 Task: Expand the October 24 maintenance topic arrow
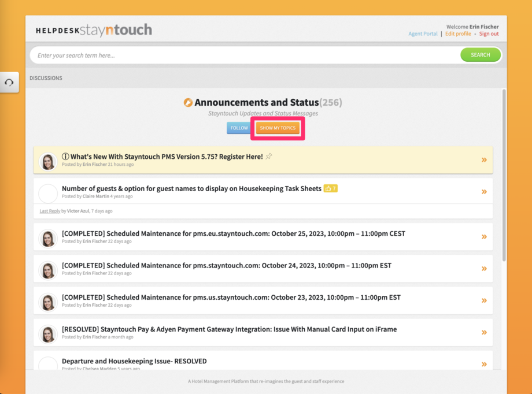[x=484, y=269]
